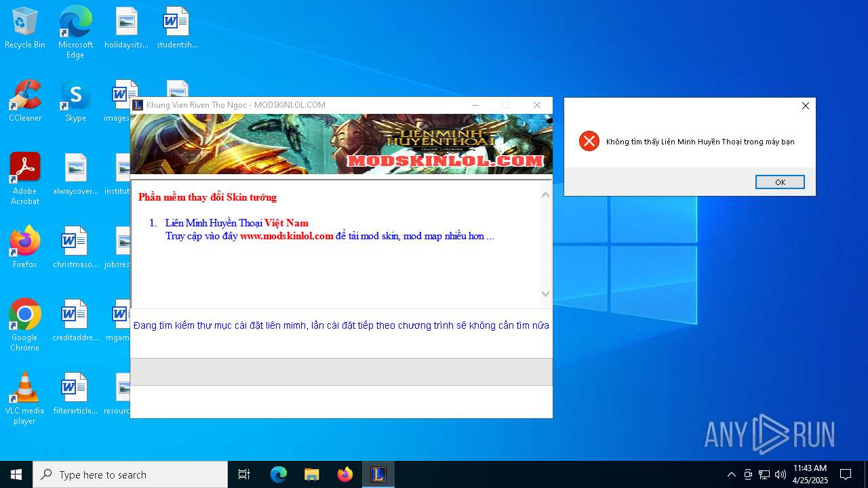868x488 pixels.
Task: Close the Khung Vien Riven window
Action: click(537, 105)
